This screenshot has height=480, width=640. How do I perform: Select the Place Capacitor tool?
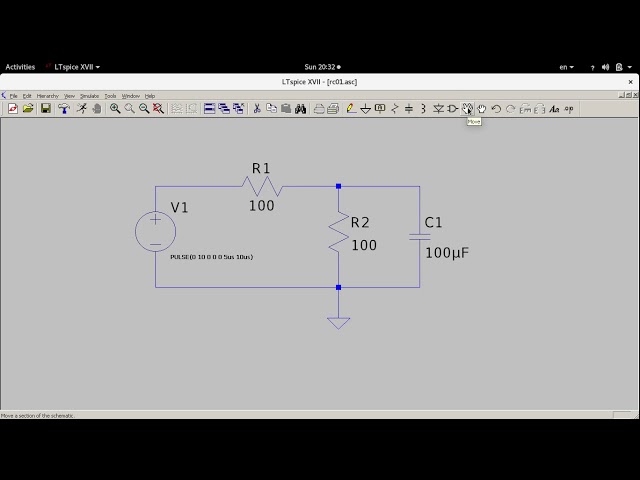click(409, 109)
